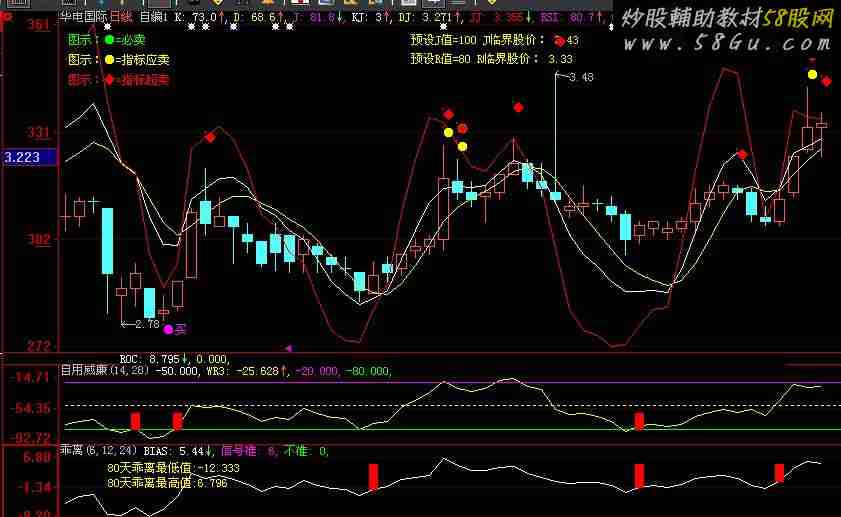Screen dimensions: 841x517
Task: Click the 自编1 indicator name
Action: coord(154,17)
